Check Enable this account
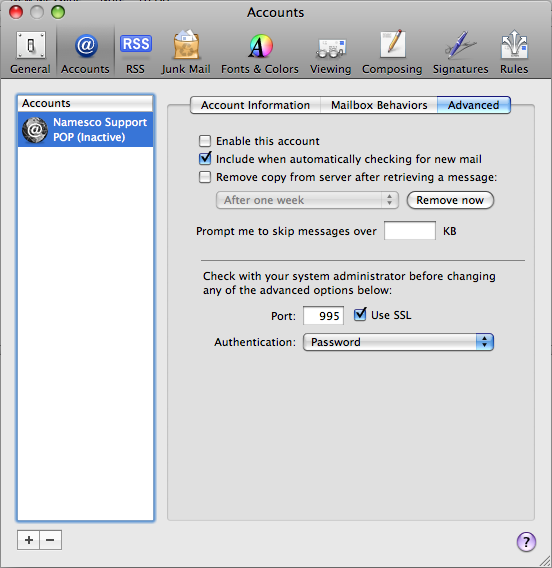552x568 pixels. 205,141
